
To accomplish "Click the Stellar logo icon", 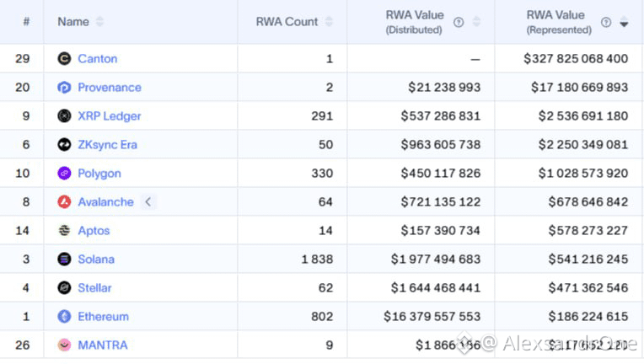I will (64, 287).
